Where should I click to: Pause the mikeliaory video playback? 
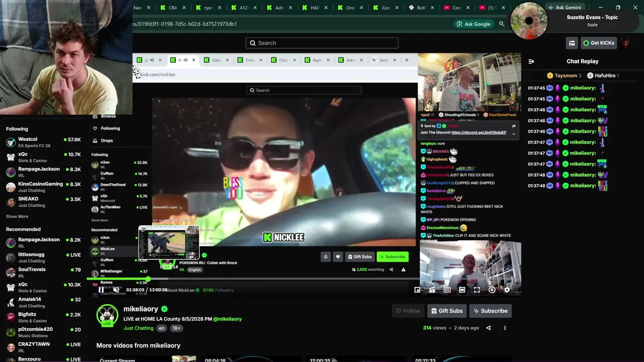pyautogui.click(x=101, y=290)
